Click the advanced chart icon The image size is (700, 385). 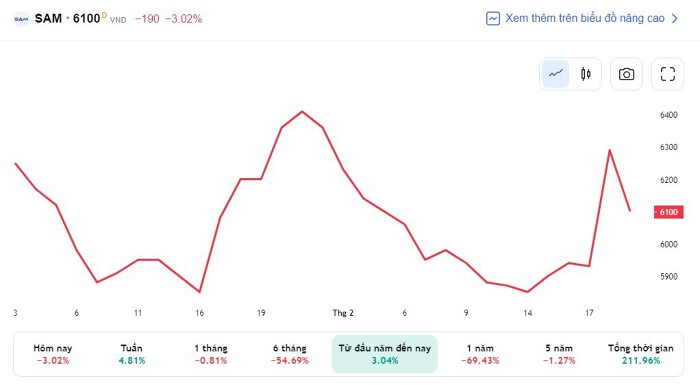493,18
